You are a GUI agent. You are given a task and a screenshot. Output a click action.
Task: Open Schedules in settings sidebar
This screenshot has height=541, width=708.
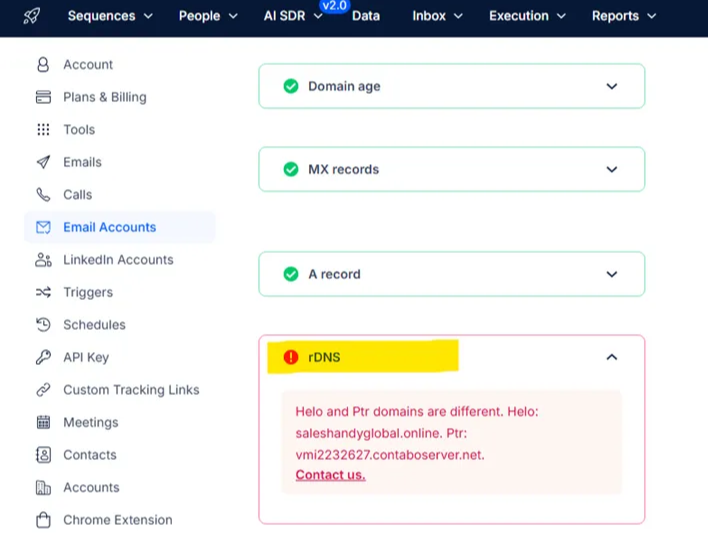[x=94, y=325]
